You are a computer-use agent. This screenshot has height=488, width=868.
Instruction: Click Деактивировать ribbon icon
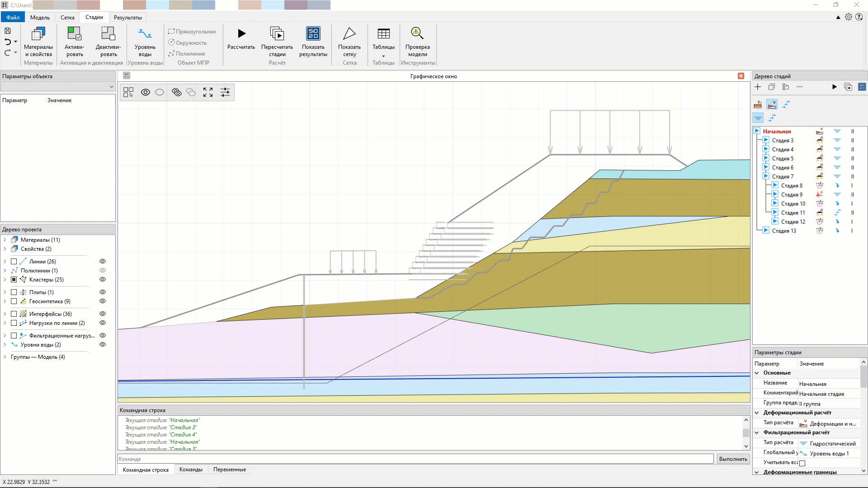coord(108,34)
